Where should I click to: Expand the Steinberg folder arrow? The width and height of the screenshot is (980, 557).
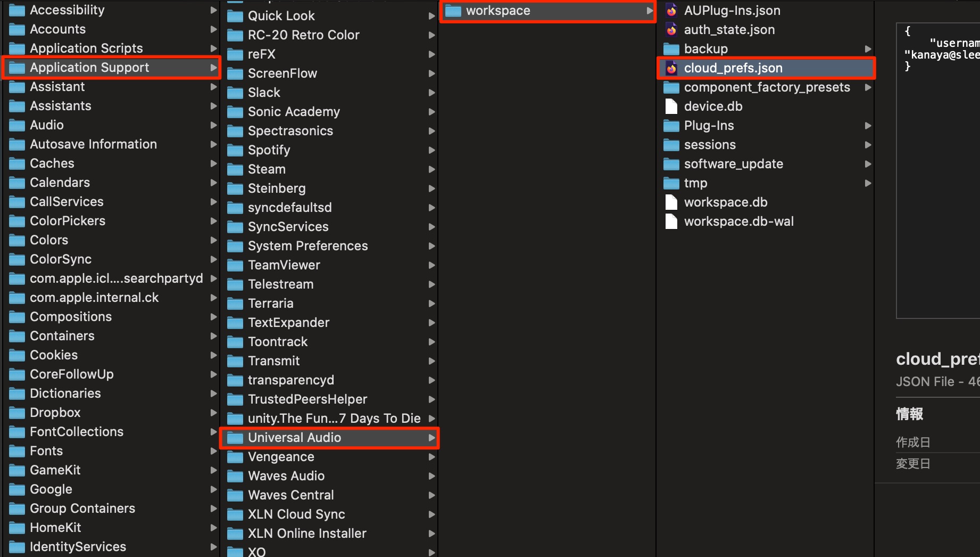[x=431, y=189]
